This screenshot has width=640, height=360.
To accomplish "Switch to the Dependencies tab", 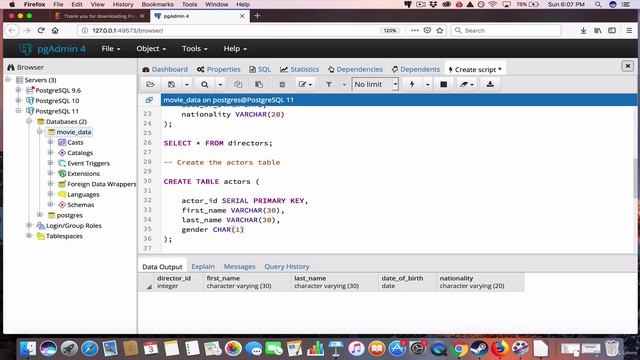I will 355,69.
